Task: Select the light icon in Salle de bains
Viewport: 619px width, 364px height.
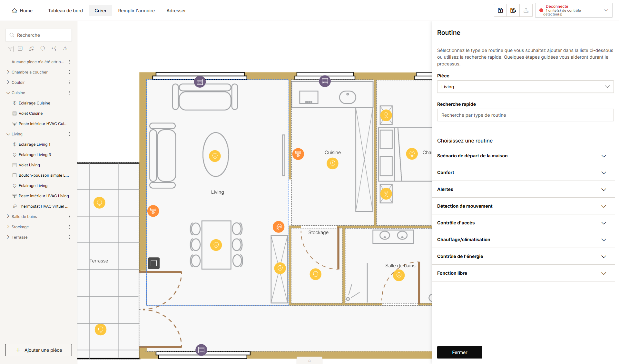Action: [x=399, y=275]
